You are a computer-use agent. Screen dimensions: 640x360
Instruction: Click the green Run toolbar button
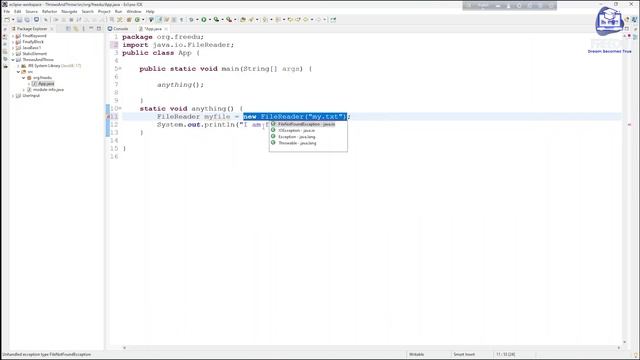pos(204,20)
